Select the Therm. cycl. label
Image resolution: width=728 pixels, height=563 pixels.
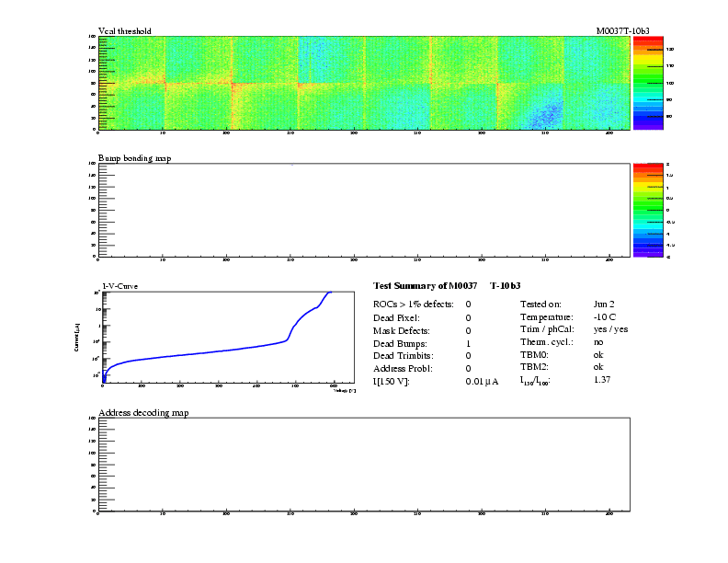point(545,342)
